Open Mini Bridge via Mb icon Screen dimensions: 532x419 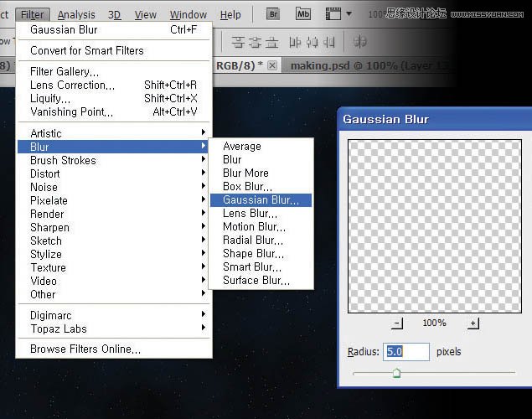click(303, 14)
